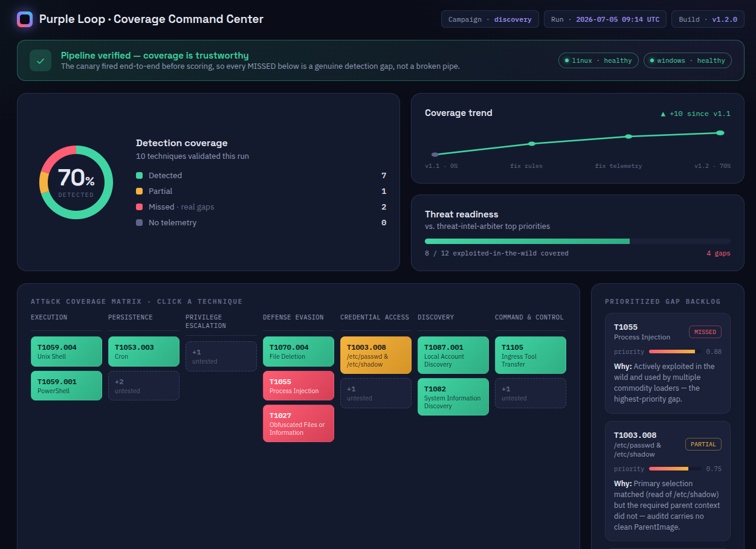This screenshot has width=756, height=549.
Task: Click the T1003.008 priority bar in backlog
Action: click(x=675, y=469)
